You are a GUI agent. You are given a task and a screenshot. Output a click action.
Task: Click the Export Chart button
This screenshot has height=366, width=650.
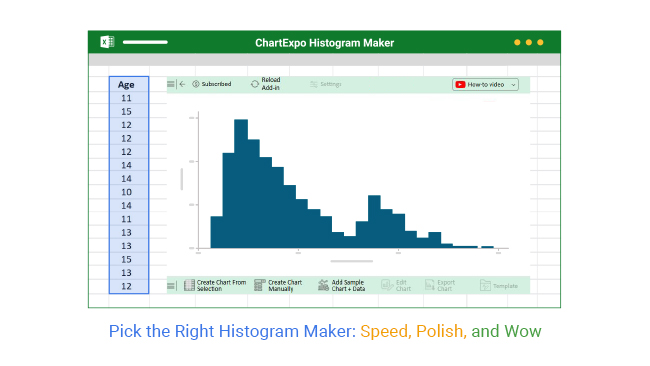click(x=440, y=285)
